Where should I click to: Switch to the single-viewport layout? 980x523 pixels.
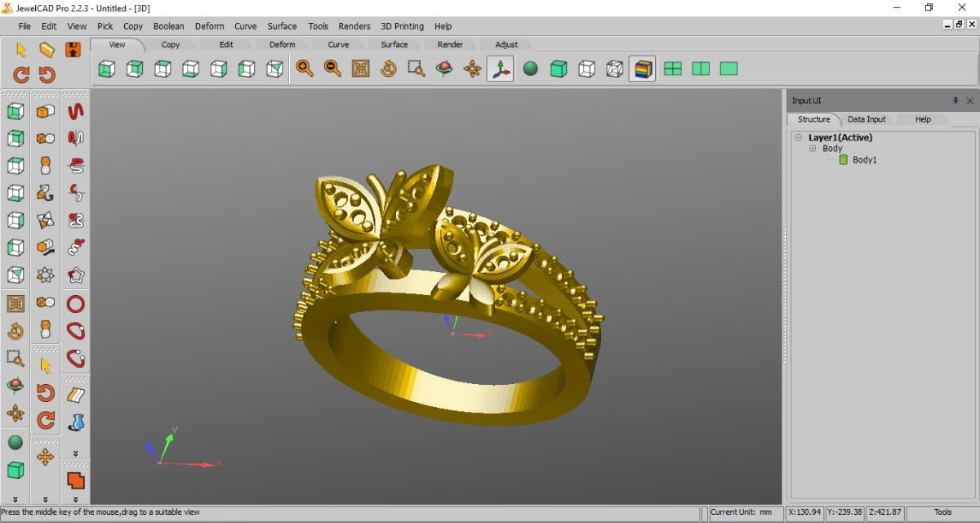[x=728, y=69]
